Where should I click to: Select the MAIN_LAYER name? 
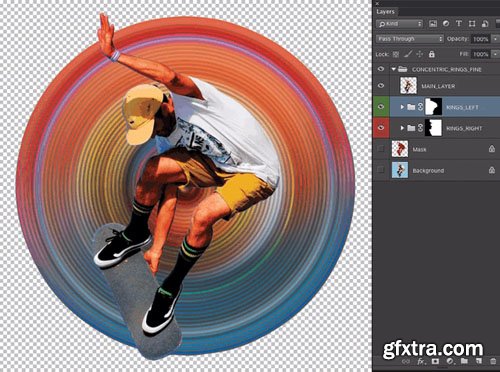pyautogui.click(x=438, y=86)
